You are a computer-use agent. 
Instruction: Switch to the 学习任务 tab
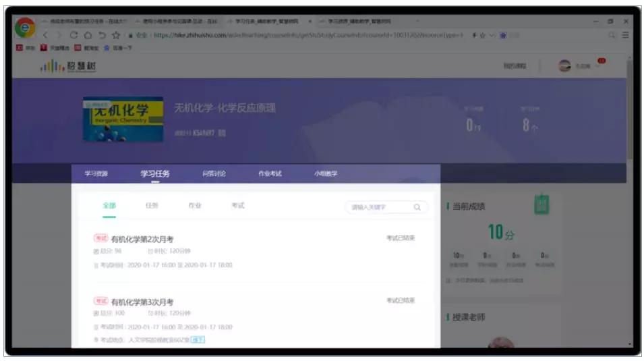[155, 173]
